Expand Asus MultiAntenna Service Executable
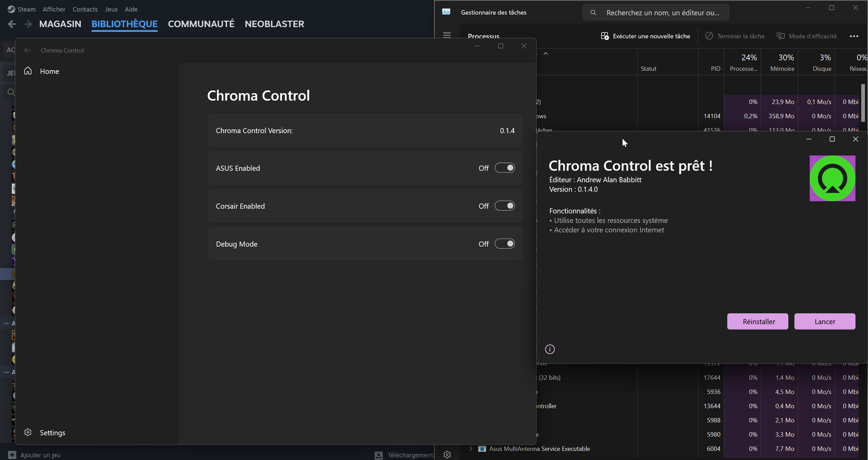Viewport: 868px width, 460px height. tap(470, 449)
